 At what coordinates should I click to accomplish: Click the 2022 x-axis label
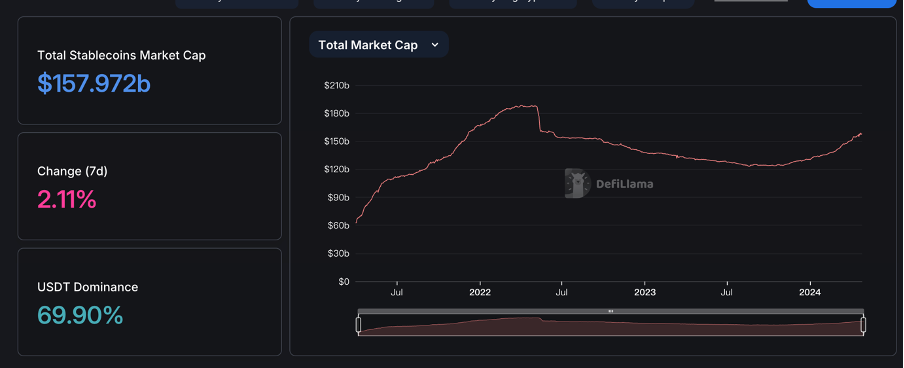click(480, 292)
